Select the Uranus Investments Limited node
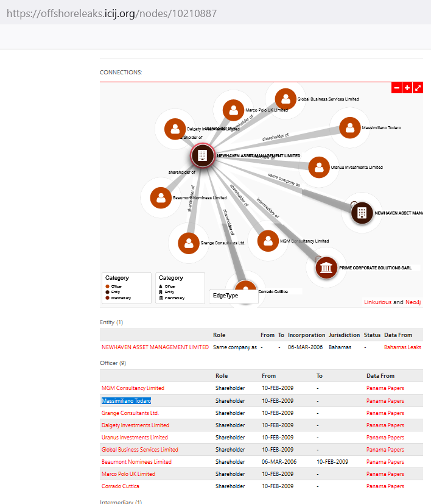431x504 pixels. 319,167
